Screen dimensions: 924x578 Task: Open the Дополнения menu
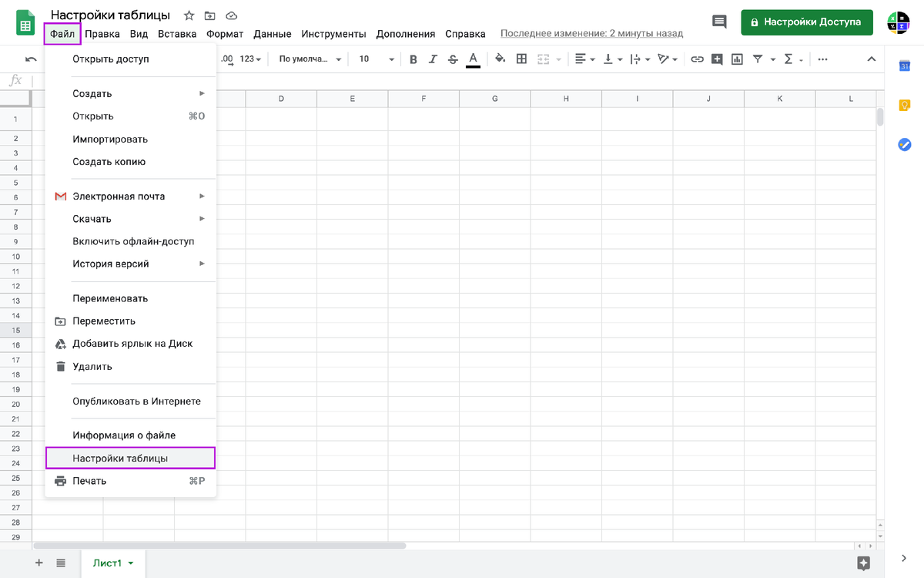coord(406,34)
